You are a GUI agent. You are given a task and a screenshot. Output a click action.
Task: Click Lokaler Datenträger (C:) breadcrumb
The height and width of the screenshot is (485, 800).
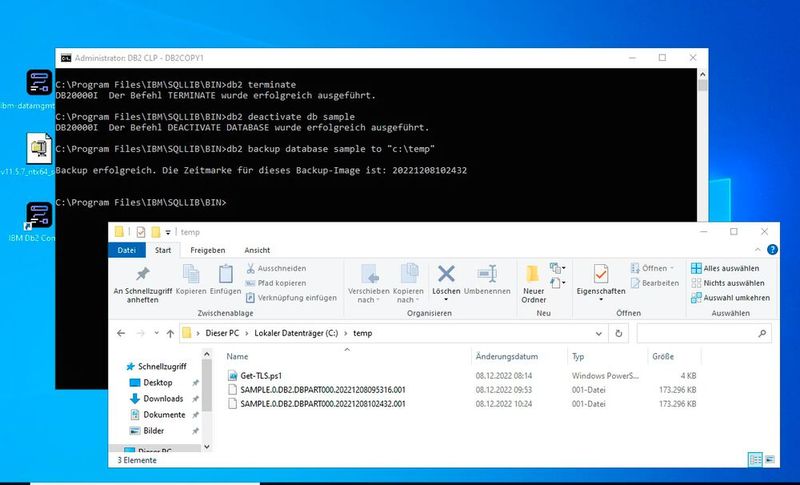296,333
